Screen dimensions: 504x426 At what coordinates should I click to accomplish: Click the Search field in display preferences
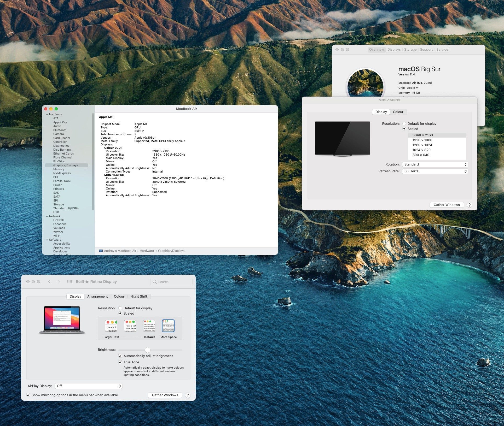pyautogui.click(x=171, y=282)
